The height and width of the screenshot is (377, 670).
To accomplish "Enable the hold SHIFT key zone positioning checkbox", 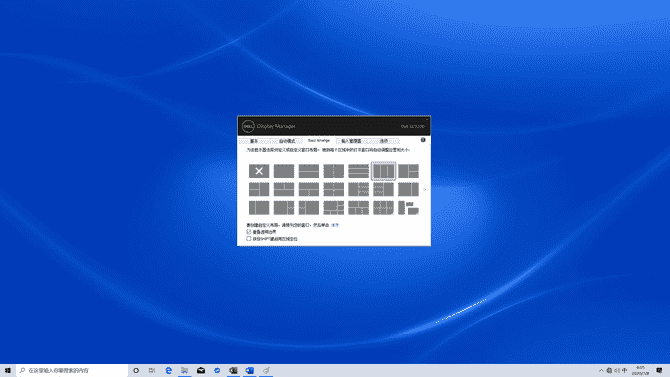I will 249,239.
